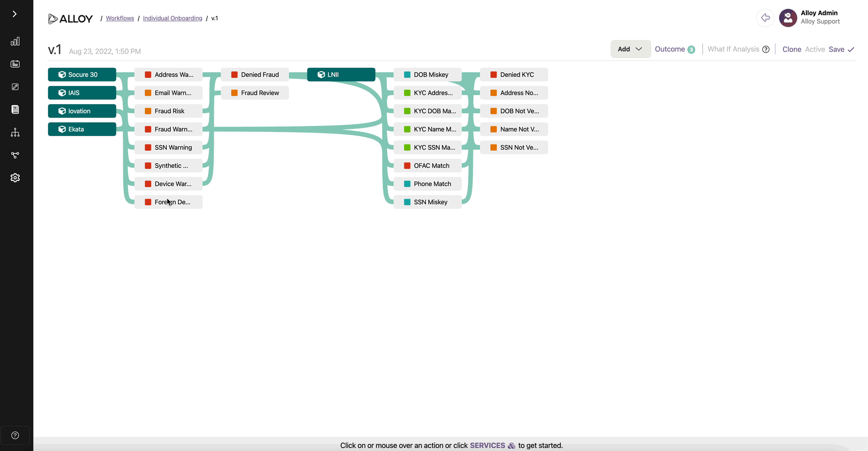Select the KYC Name M... tag node
The width and height of the screenshot is (868, 451).
point(427,129)
